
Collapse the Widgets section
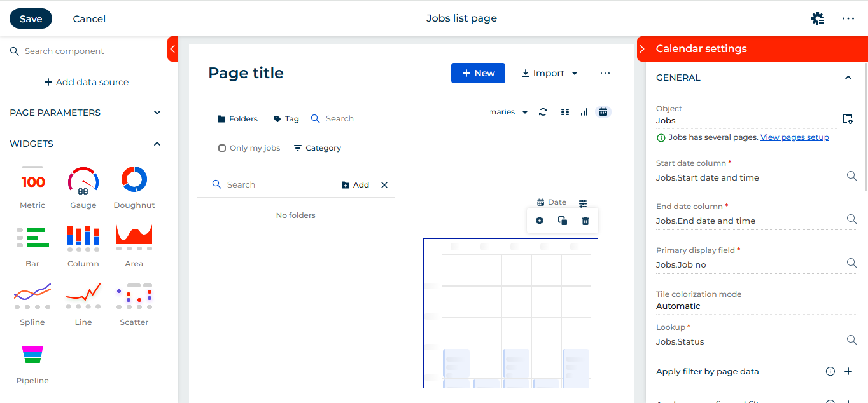point(157,144)
